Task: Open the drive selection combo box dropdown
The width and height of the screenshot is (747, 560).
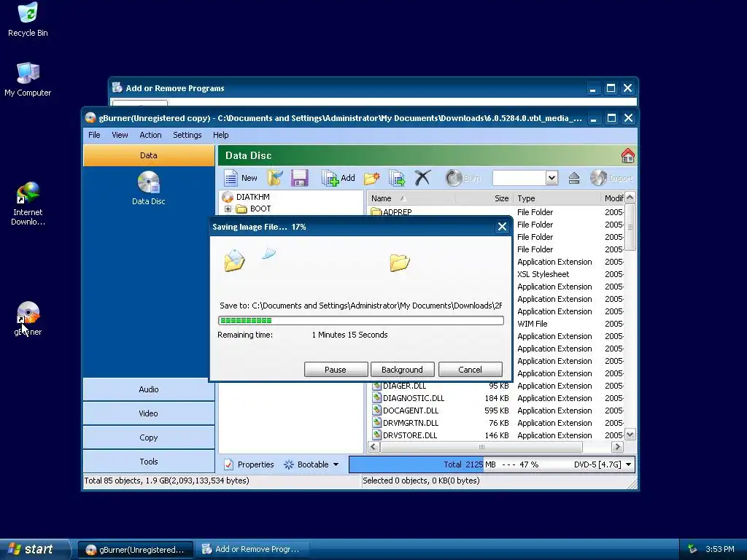Action: coord(551,178)
